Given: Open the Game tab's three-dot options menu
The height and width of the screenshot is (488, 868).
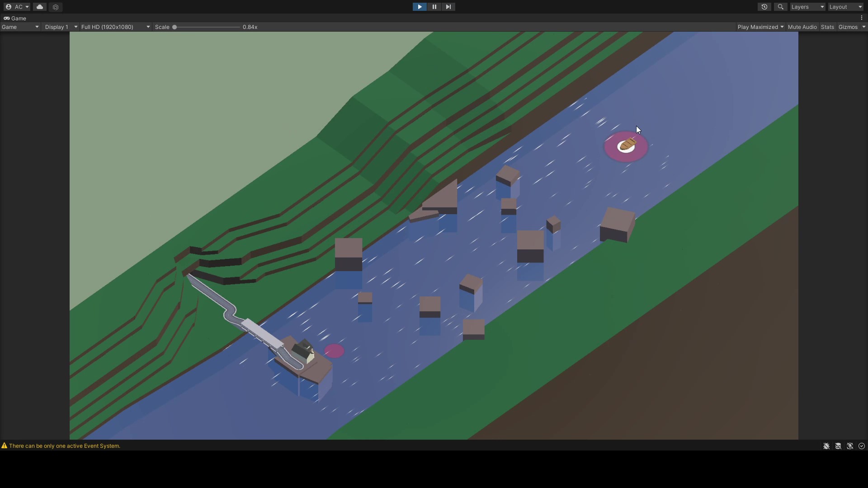Looking at the screenshot, I should (x=862, y=18).
